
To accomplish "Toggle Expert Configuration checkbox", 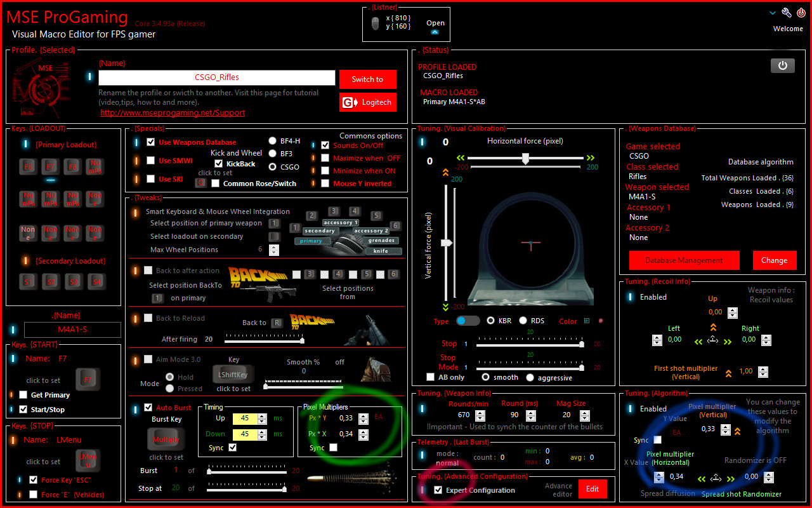I will (438, 490).
